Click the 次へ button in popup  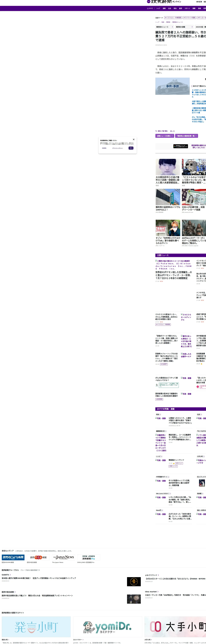(131, 148)
